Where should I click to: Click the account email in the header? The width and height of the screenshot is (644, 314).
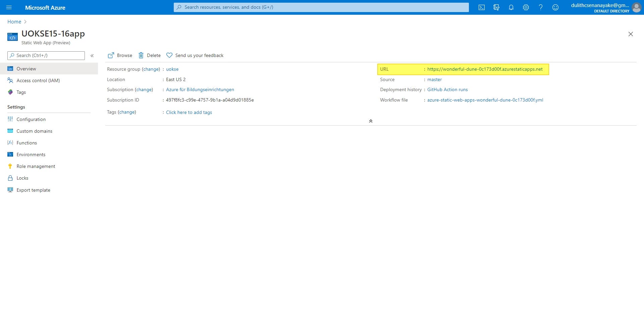[600, 5]
